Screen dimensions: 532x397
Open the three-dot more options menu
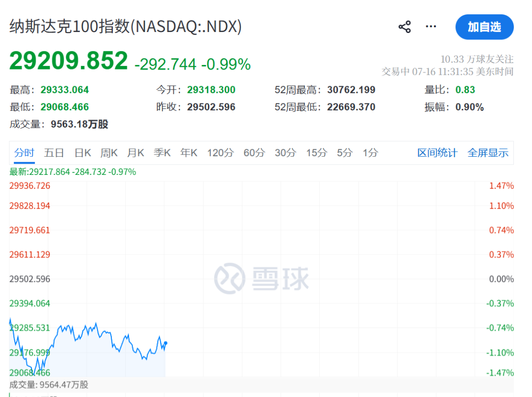tap(431, 27)
